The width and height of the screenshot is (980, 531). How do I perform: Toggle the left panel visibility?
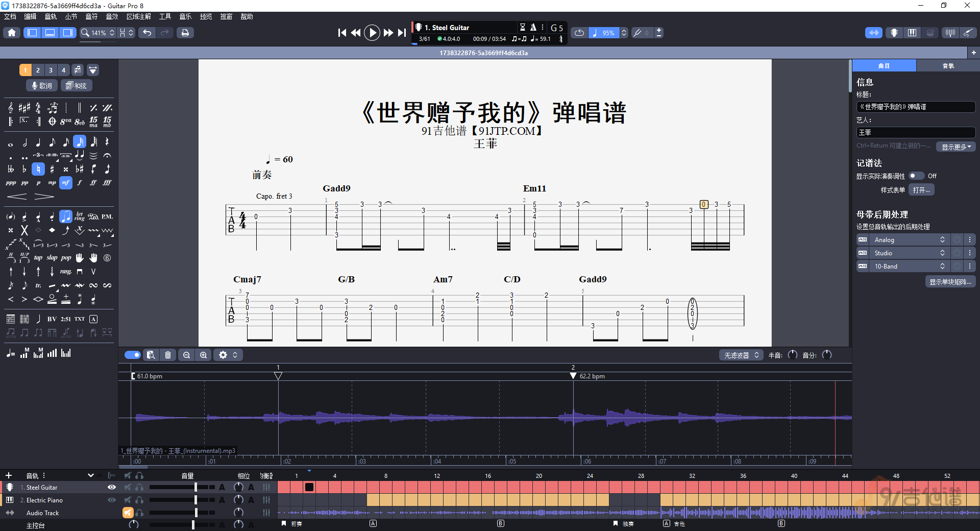pyautogui.click(x=32, y=33)
